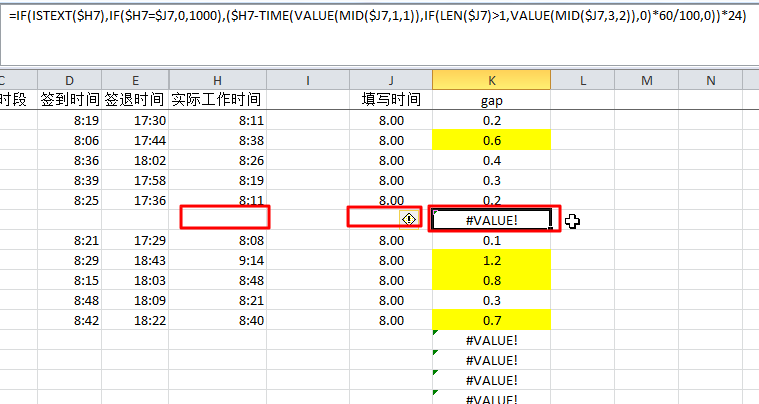Viewport: 759px width, 404px height.
Task: Click the error warning smart tag icon
Action: pos(409,220)
